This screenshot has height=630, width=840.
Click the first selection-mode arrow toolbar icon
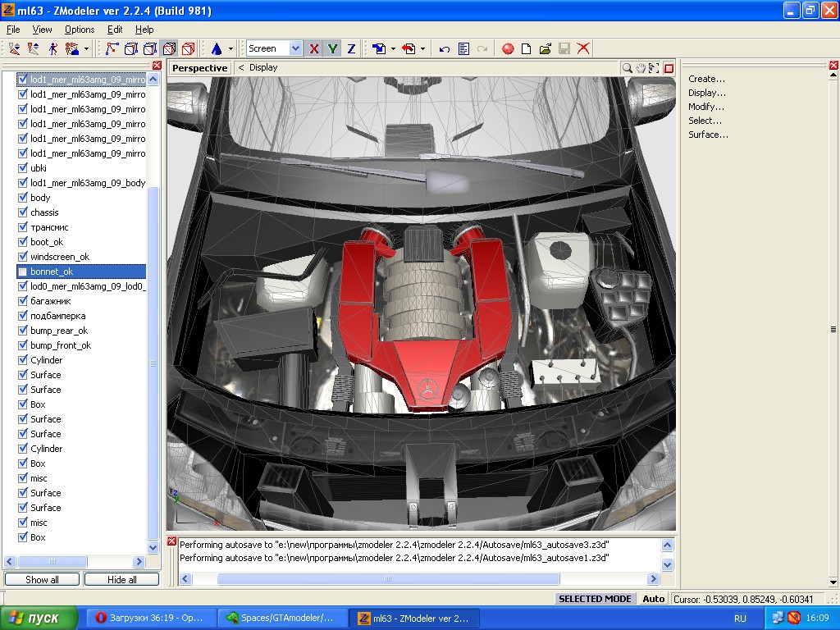tap(15, 48)
